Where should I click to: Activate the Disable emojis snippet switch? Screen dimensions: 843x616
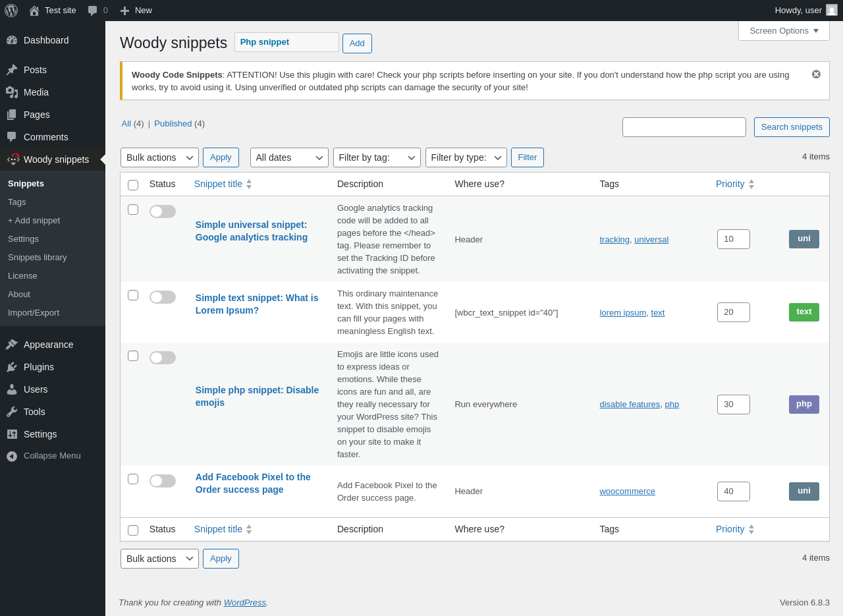click(162, 358)
